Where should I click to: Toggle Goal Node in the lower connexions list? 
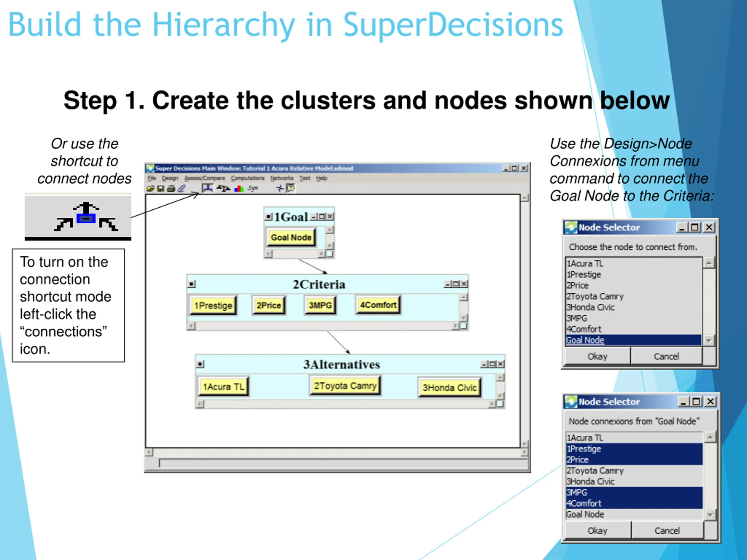click(x=634, y=514)
